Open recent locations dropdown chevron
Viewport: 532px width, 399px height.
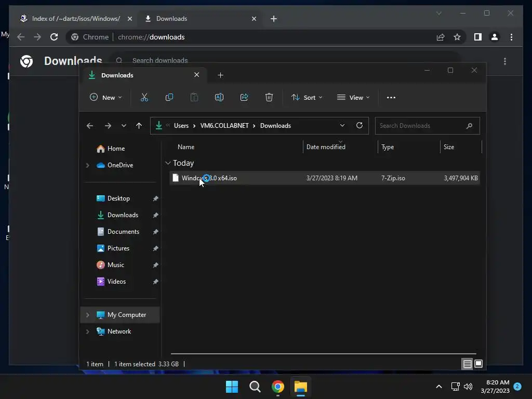[124, 126]
